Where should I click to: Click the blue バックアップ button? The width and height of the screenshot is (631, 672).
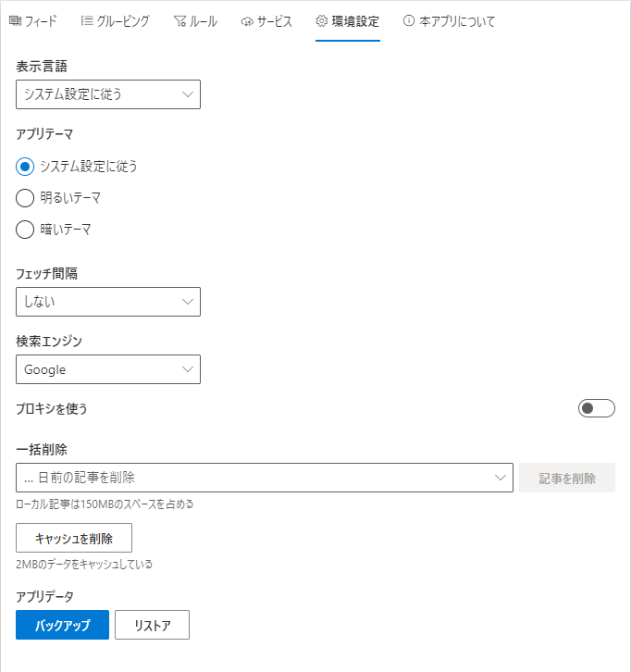[x=63, y=625]
